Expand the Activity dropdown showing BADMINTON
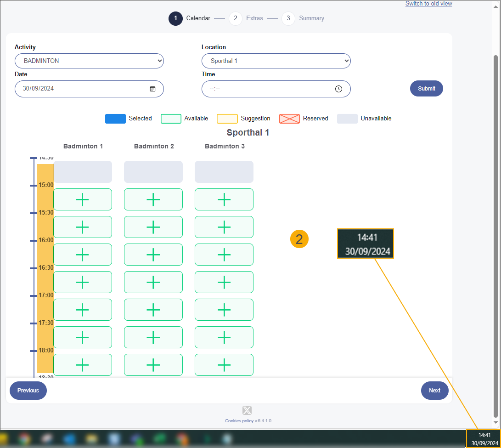Screen dimensions: 501x448 [x=89, y=61]
